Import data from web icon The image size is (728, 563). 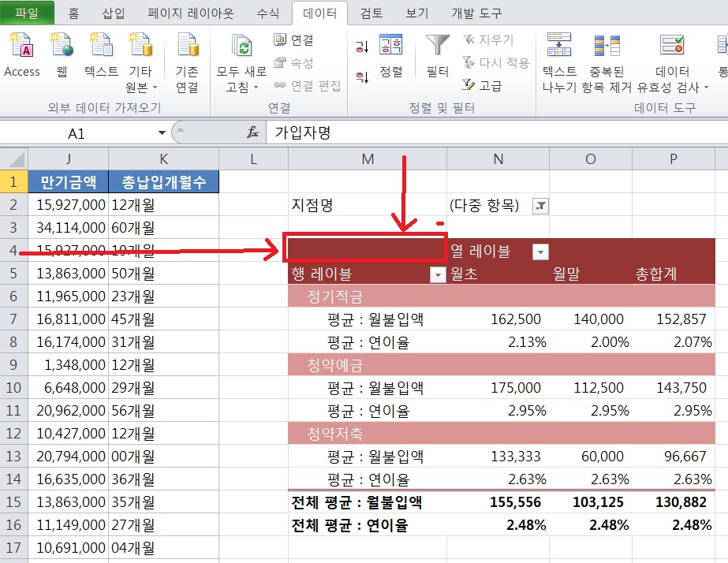click(x=62, y=47)
